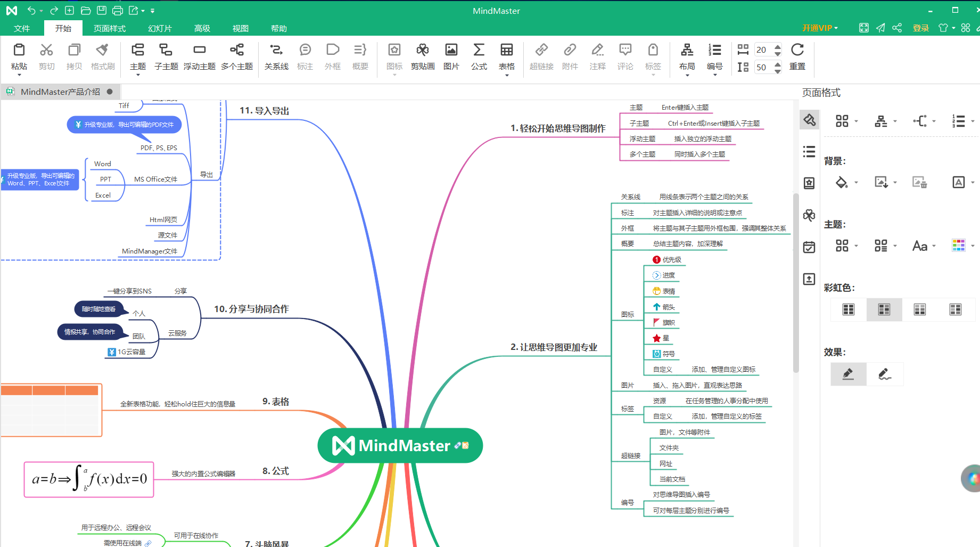Add a 关系线 relationship line

click(276, 56)
